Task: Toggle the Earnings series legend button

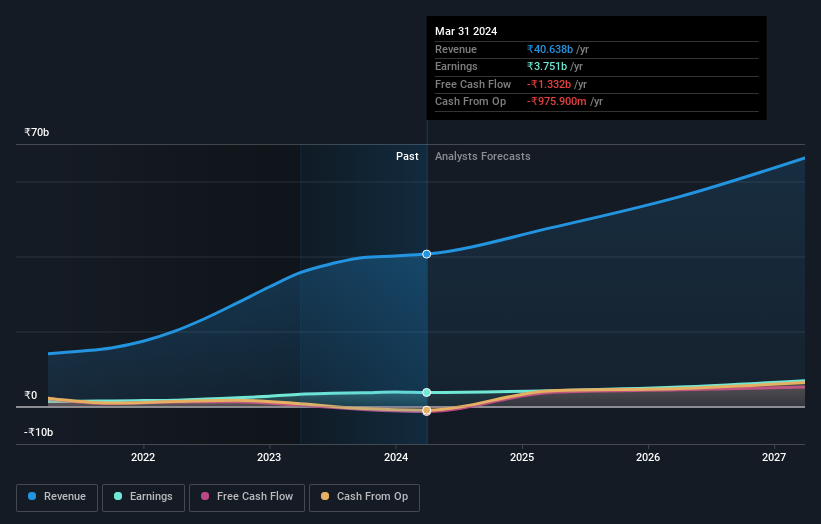Action: [143, 497]
